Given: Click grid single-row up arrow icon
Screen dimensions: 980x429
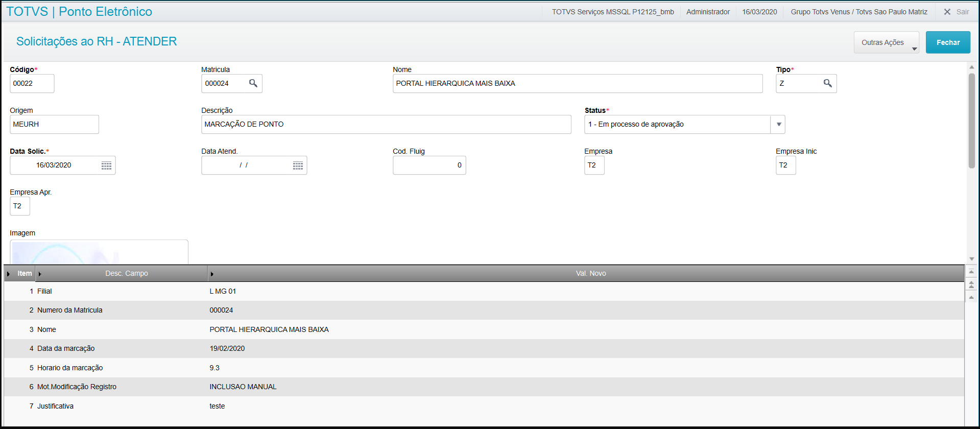Looking at the screenshot, I should (x=971, y=297).
